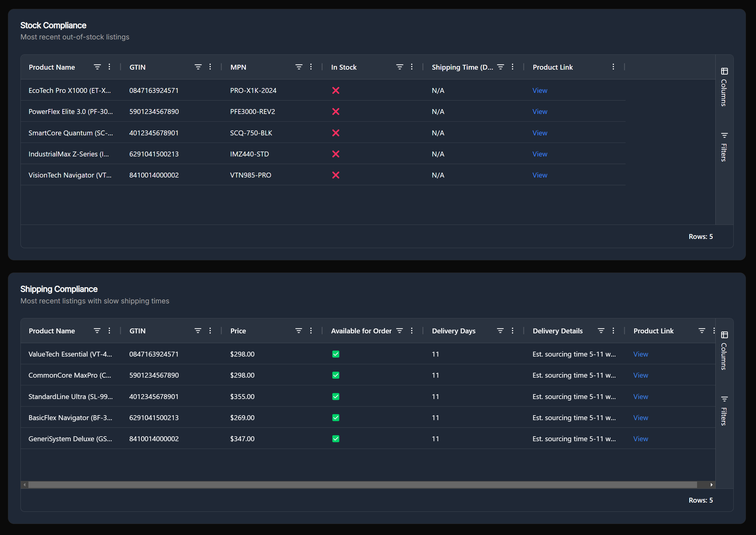Viewport: 756px width, 535px height.
Task: Open three-dot menu for In Stock column
Action: click(x=411, y=67)
